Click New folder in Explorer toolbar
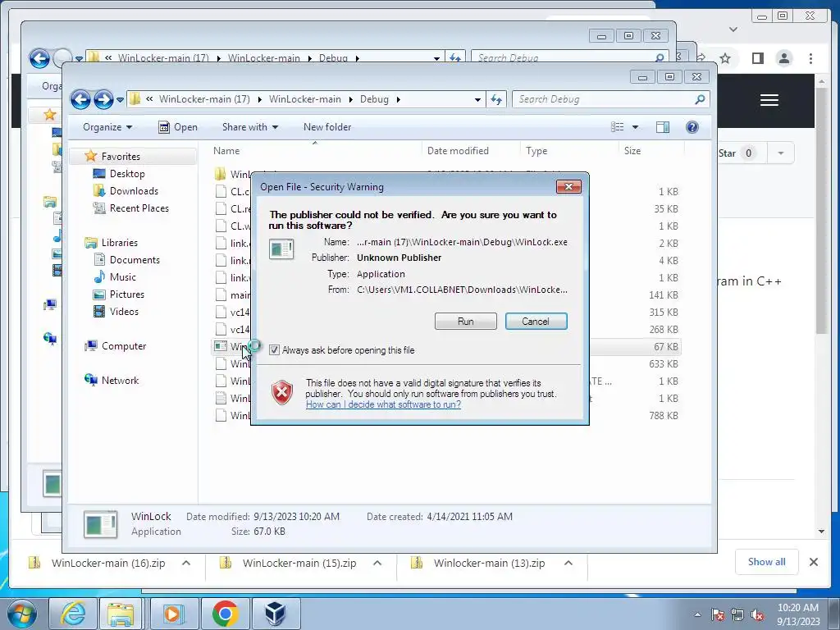Screen dimensions: 840x630 (x=327, y=127)
